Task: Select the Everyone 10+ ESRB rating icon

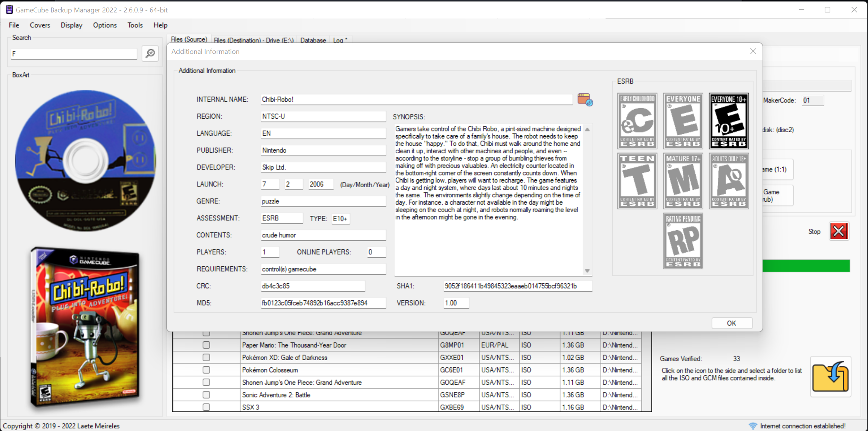Action: click(x=729, y=121)
